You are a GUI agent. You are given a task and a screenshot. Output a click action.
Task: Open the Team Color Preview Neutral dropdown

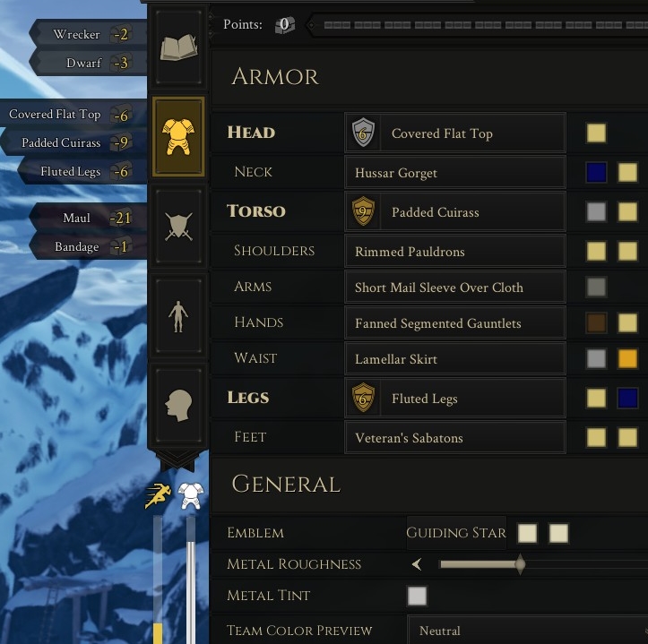click(527, 630)
